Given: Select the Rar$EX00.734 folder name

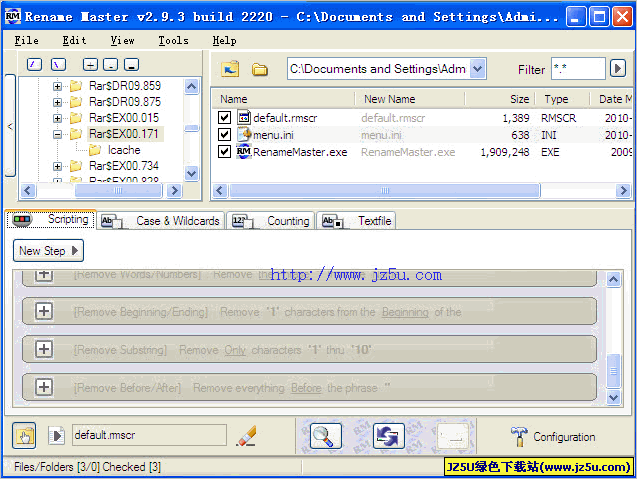Looking at the screenshot, I should 124,165.
